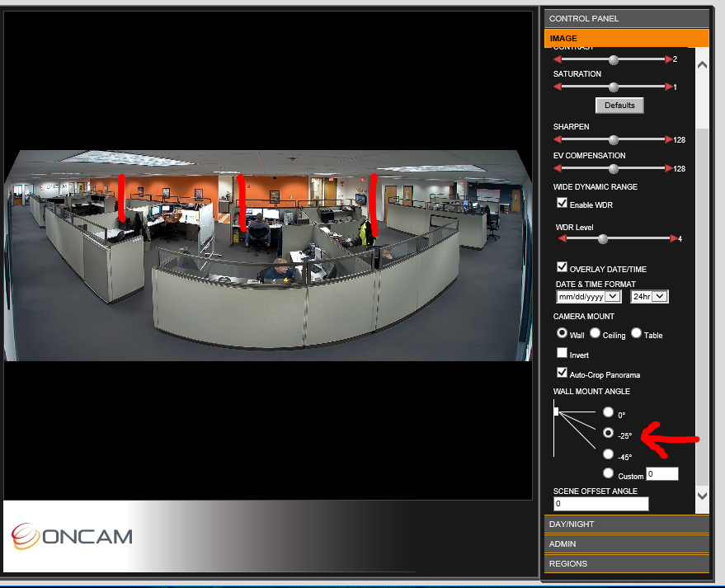Select the -25° wall mount angle
Image resolution: width=725 pixels, height=588 pixels.
click(x=608, y=433)
